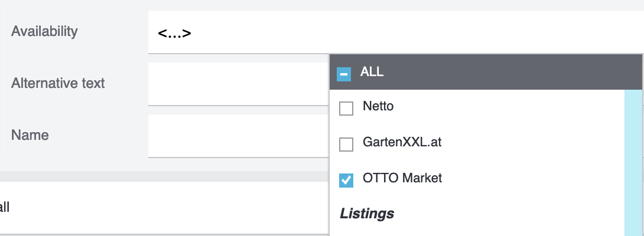The height and width of the screenshot is (236, 644).
Task: Check the Netto checkbox
Action: (346, 109)
